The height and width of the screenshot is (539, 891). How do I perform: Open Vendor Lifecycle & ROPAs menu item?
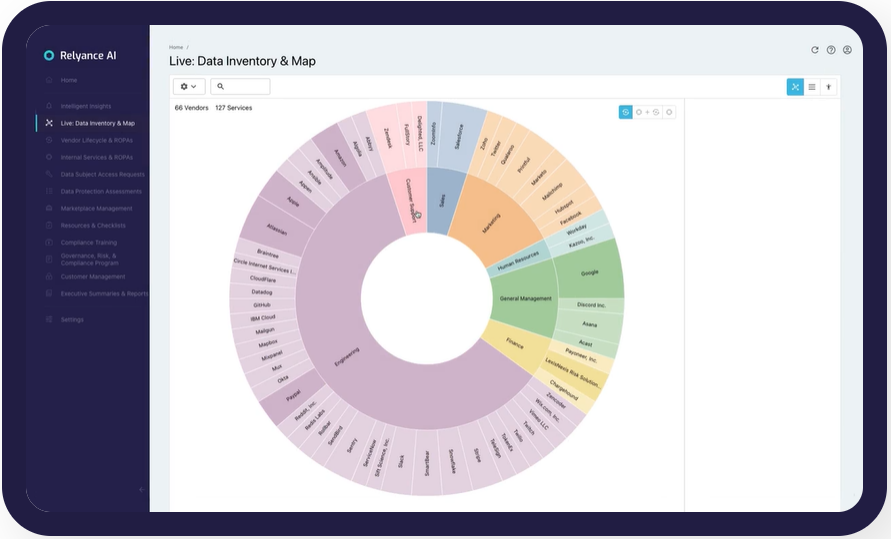(x=96, y=141)
